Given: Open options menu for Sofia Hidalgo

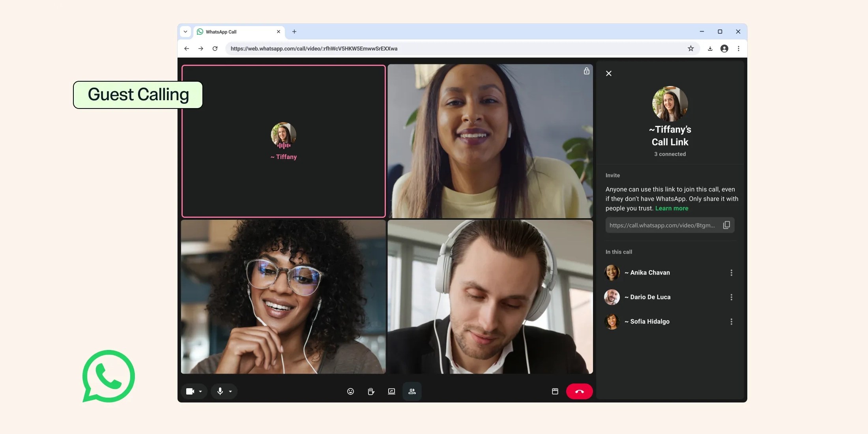Looking at the screenshot, I should pos(731,322).
